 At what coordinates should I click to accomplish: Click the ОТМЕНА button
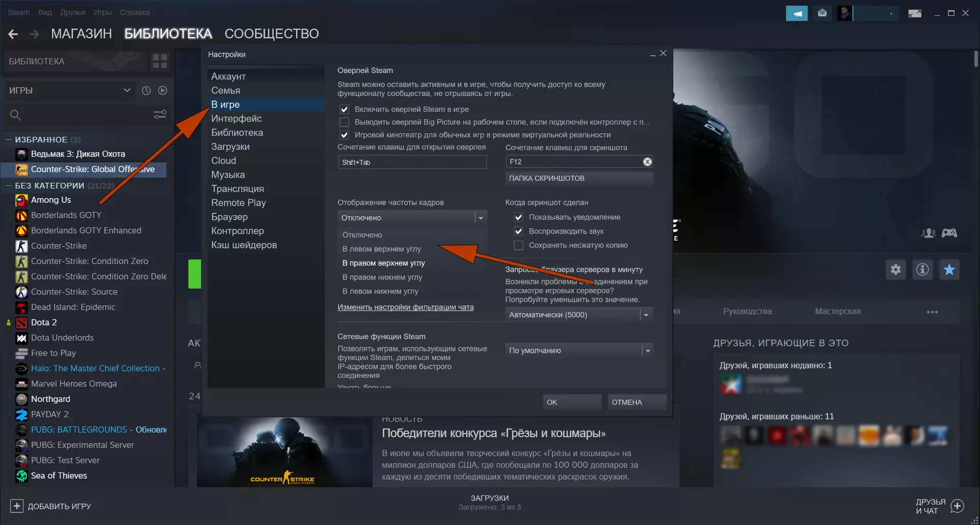pyautogui.click(x=637, y=402)
